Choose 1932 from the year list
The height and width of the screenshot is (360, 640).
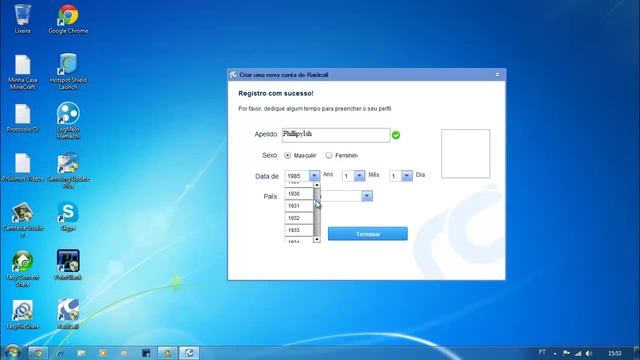(x=299, y=218)
